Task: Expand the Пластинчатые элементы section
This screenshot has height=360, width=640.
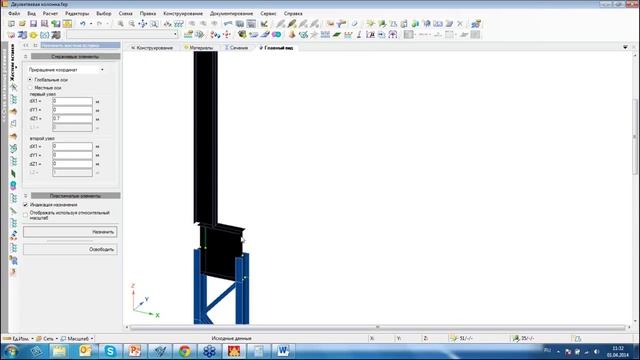Action: click(26, 196)
